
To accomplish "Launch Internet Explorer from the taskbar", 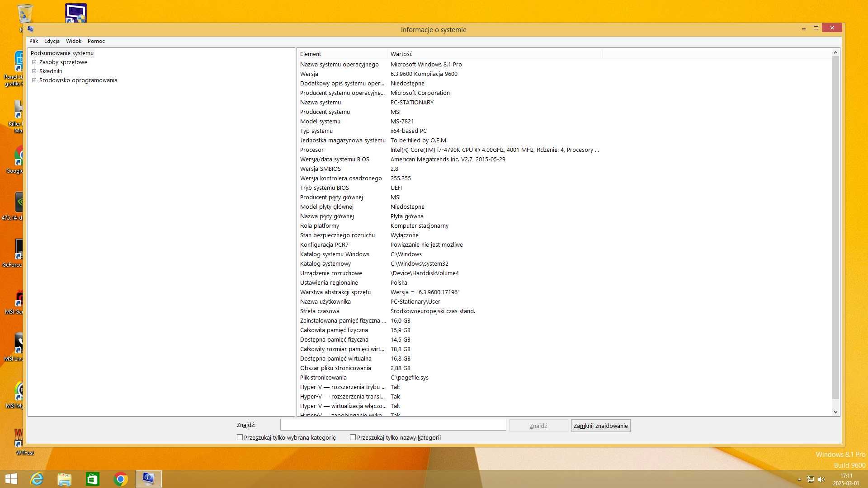I will (x=37, y=479).
